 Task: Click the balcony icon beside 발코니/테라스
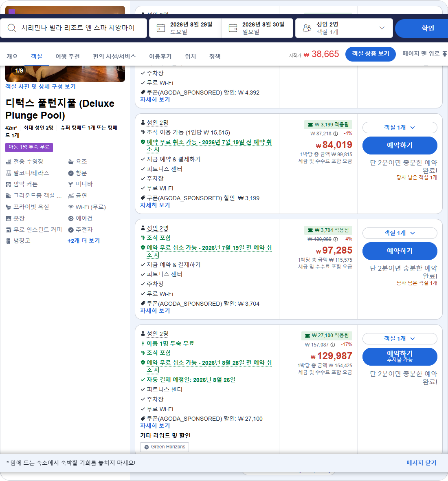(x=9, y=173)
